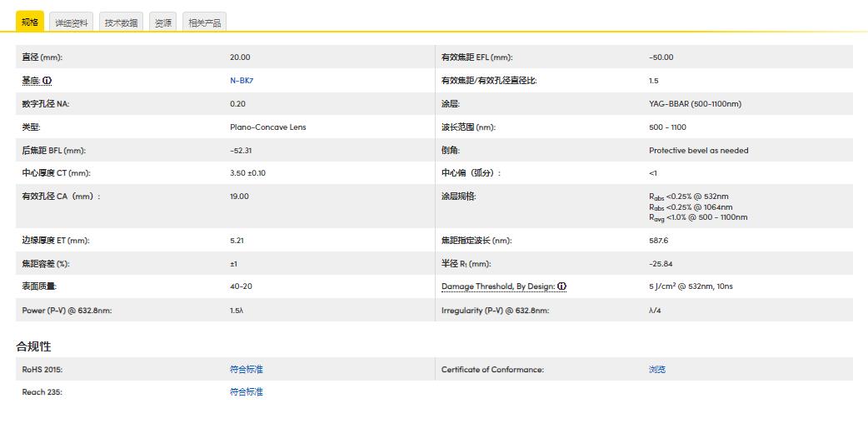
Task: Select the Rabs <0.25% @ 532nm line
Action: pos(689,196)
